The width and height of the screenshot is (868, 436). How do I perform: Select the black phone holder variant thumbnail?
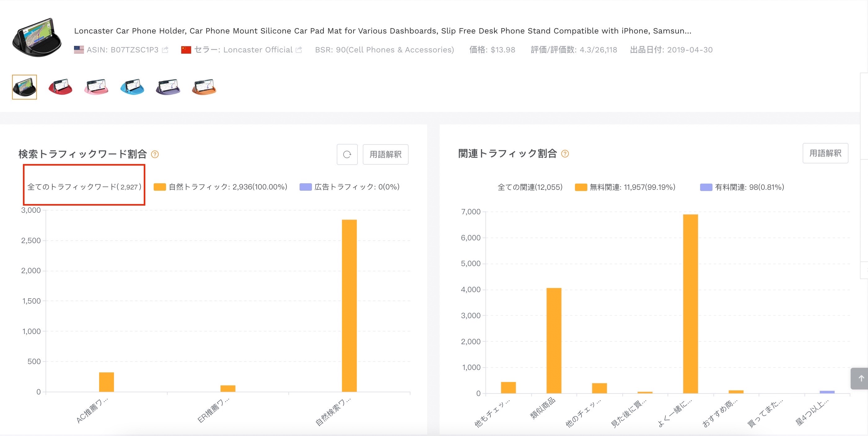click(x=24, y=87)
